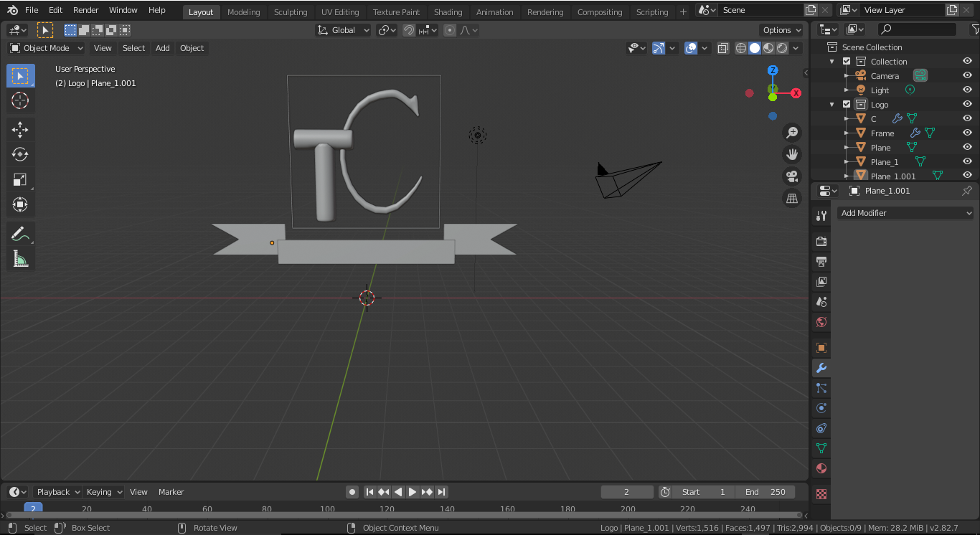
Task: Open the Add Modifier dropdown
Action: click(905, 213)
